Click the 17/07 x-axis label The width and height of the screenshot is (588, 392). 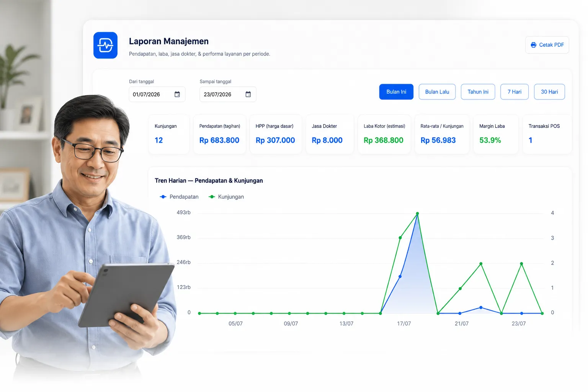pyautogui.click(x=404, y=323)
